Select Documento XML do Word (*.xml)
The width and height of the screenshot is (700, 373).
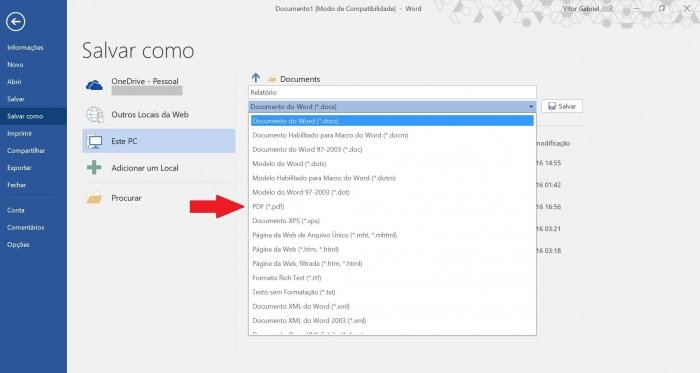coord(392,307)
